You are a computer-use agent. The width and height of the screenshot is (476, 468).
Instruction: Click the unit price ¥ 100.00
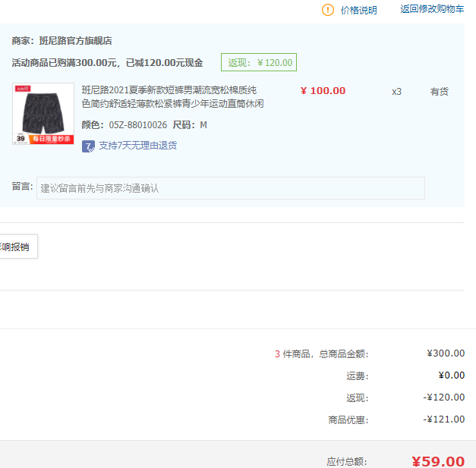point(323,91)
